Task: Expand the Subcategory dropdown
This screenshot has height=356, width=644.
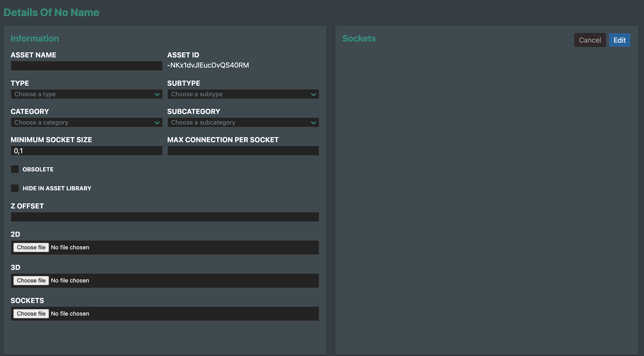Action: coord(243,122)
